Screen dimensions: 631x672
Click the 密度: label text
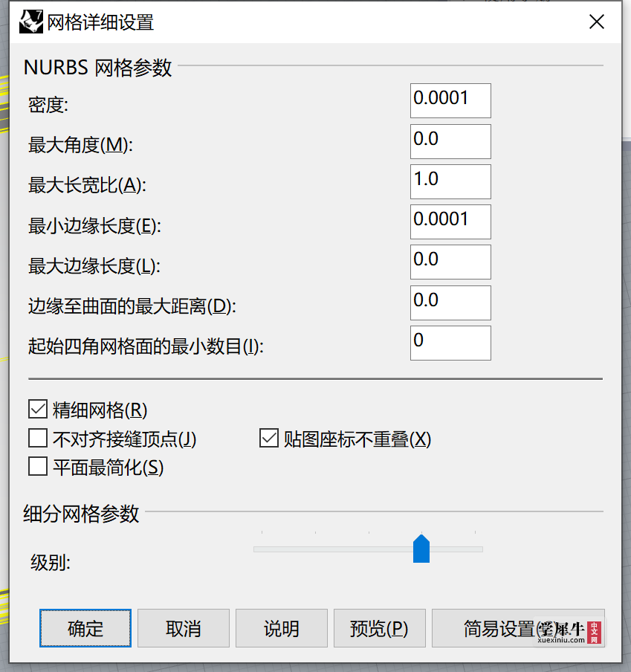click(48, 105)
